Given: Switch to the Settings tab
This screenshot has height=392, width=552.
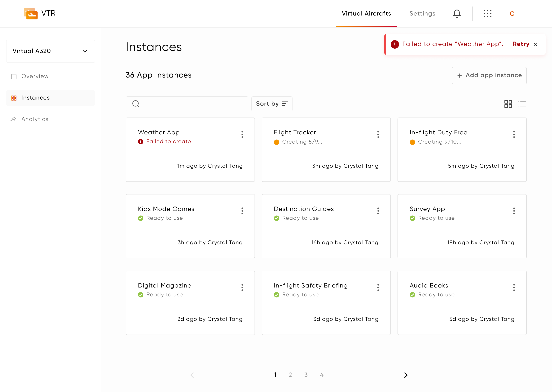Looking at the screenshot, I should coord(422,14).
